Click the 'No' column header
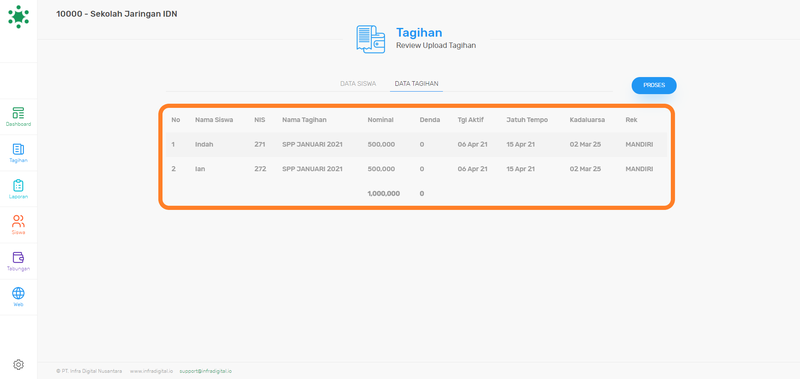This screenshot has width=800, height=379. pos(176,120)
